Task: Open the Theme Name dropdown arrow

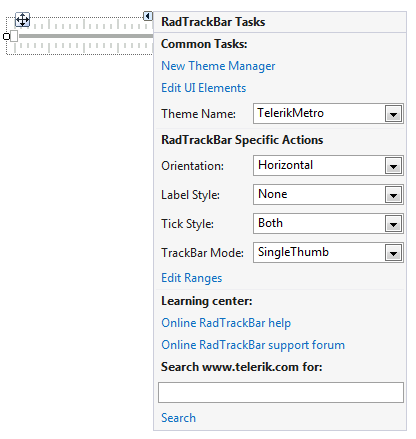Action: (x=393, y=114)
